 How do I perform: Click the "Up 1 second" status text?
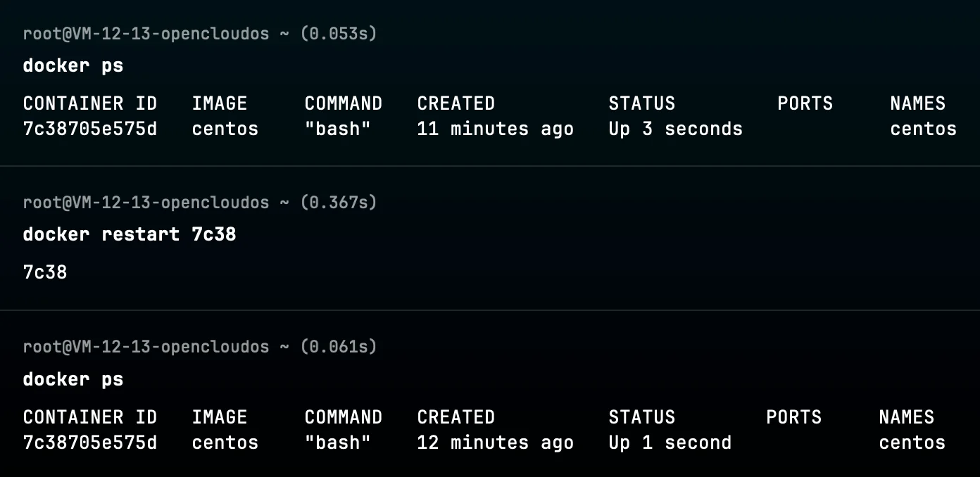point(670,443)
